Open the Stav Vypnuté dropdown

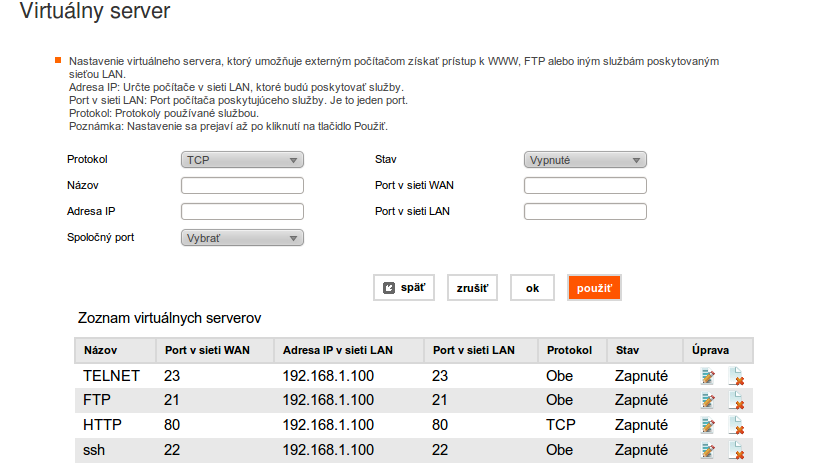pos(585,160)
